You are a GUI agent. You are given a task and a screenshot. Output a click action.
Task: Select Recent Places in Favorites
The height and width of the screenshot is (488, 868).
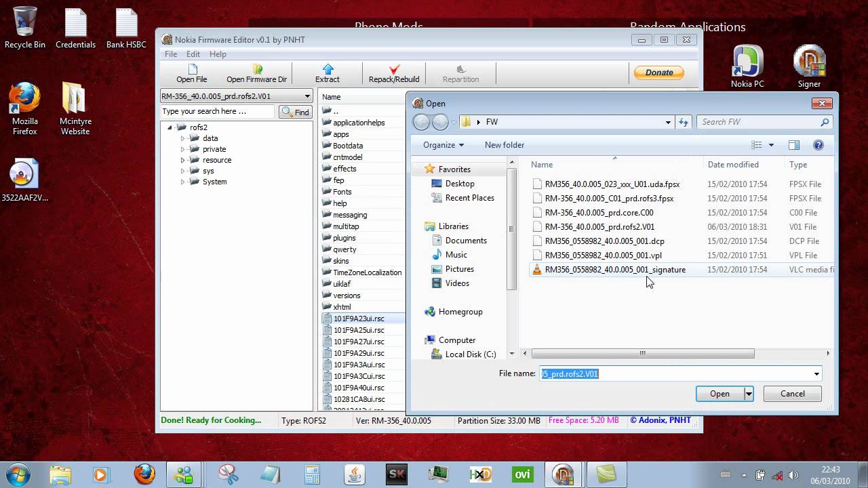click(x=462, y=198)
